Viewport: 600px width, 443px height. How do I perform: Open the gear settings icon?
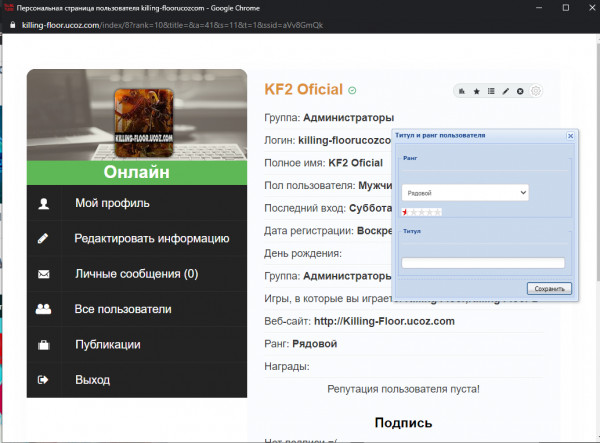tap(536, 91)
